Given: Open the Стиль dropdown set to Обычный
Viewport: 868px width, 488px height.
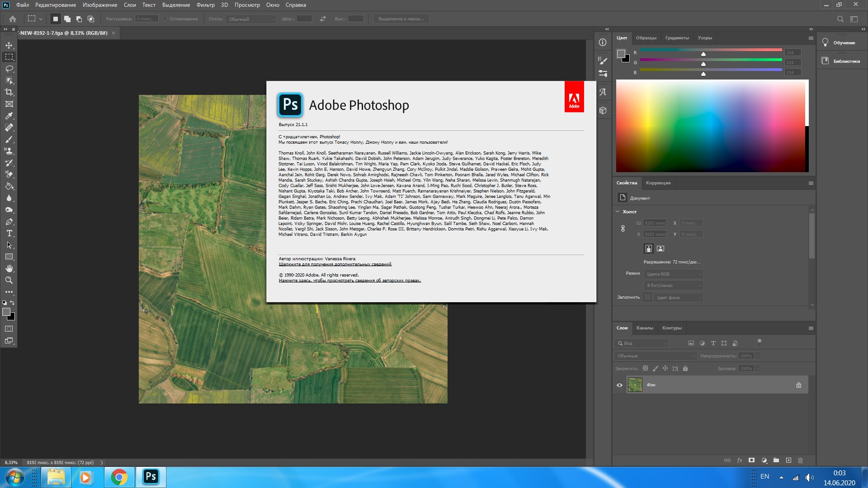Looking at the screenshot, I should (x=251, y=19).
